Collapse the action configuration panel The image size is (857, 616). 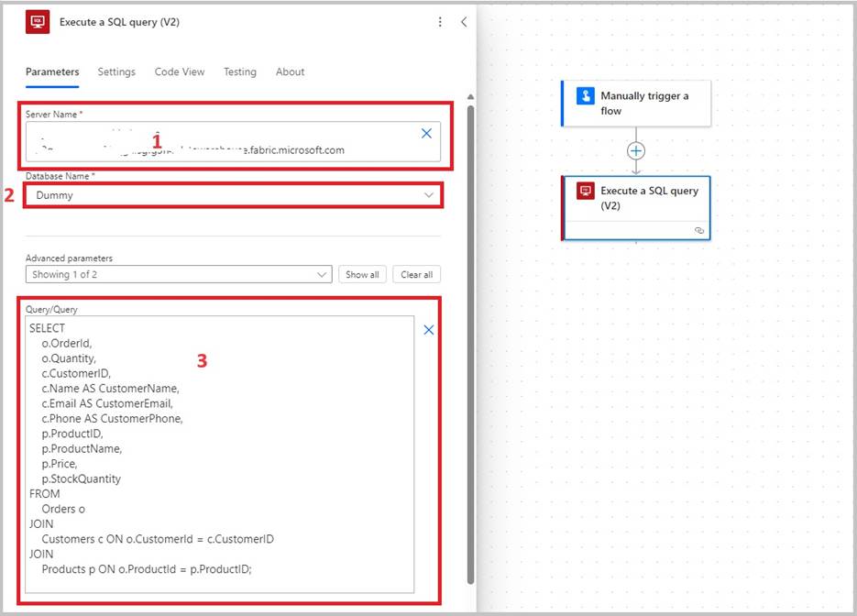[x=464, y=22]
